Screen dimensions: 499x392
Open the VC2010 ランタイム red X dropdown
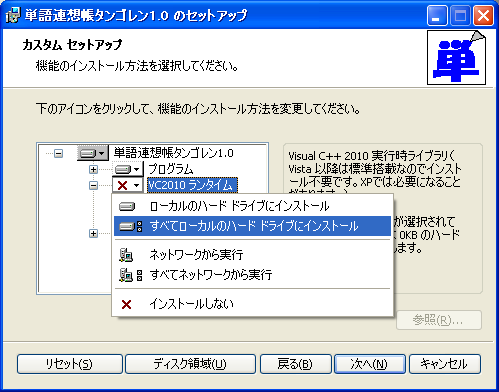pyautogui.click(x=128, y=185)
